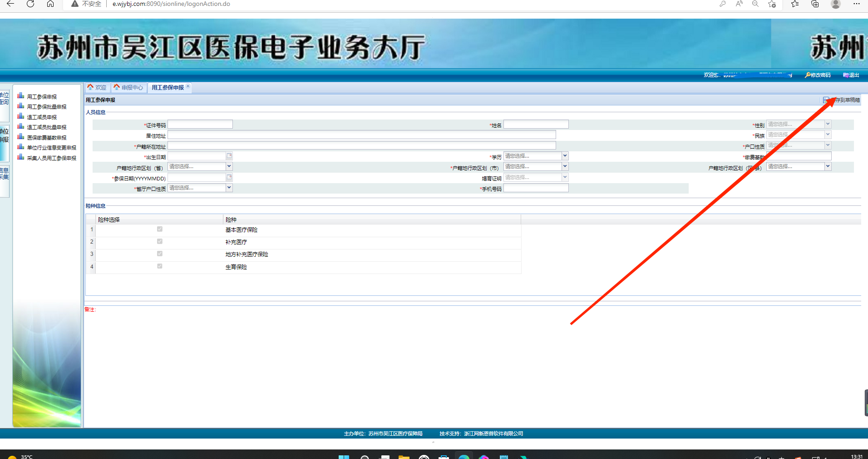
Task: Open the password key icon in address bar
Action: coord(722,4)
